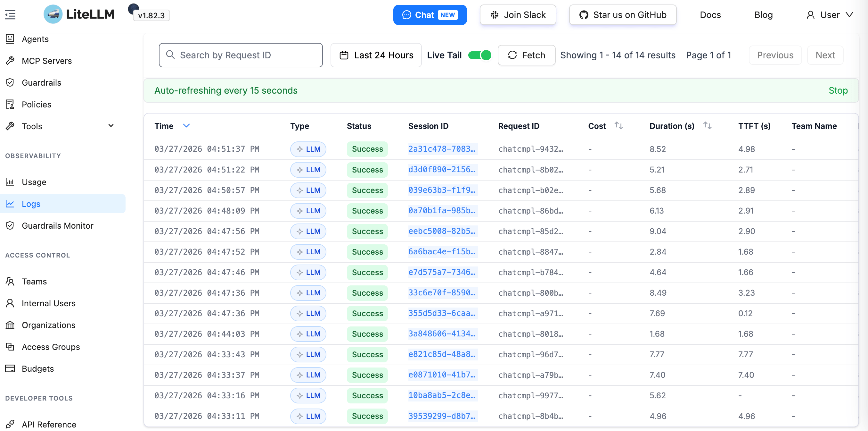Viewport: 868px width, 431px height.
Task: Click the Fetch button
Action: pyautogui.click(x=526, y=55)
